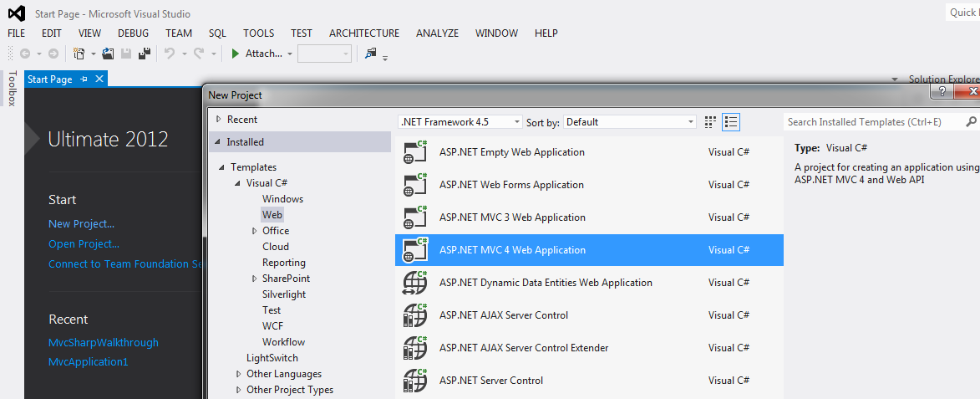Close the Start Page tab
This screenshot has height=399, width=980.
[99, 79]
